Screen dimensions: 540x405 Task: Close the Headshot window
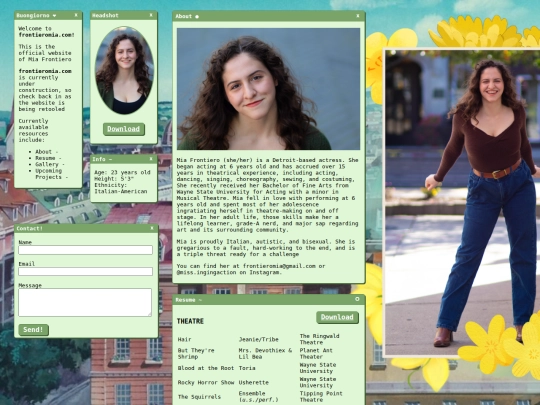[x=151, y=15]
